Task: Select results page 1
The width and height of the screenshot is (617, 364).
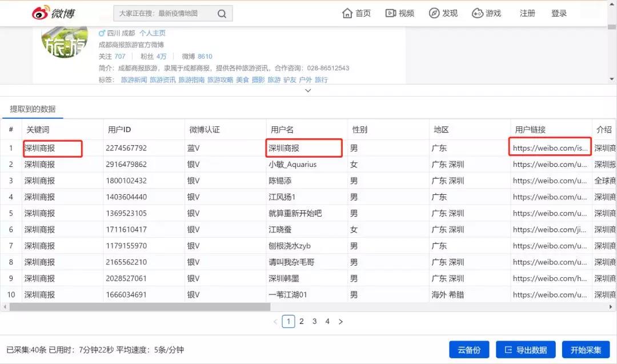Action: (x=289, y=322)
